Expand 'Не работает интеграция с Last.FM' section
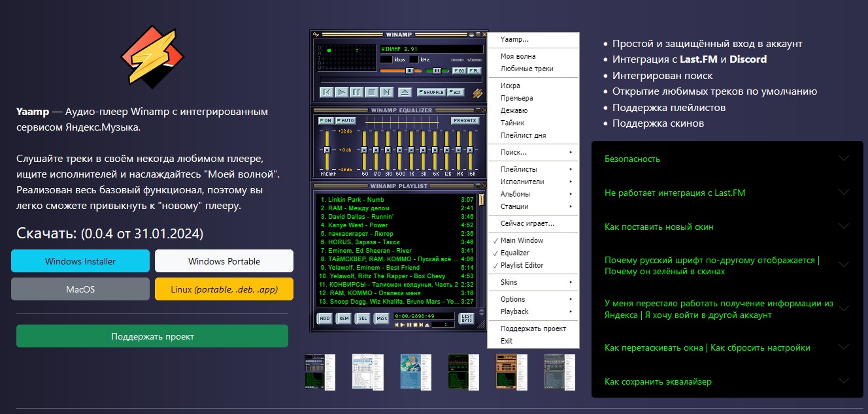Screen dimensions: 868x414 tap(727, 193)
